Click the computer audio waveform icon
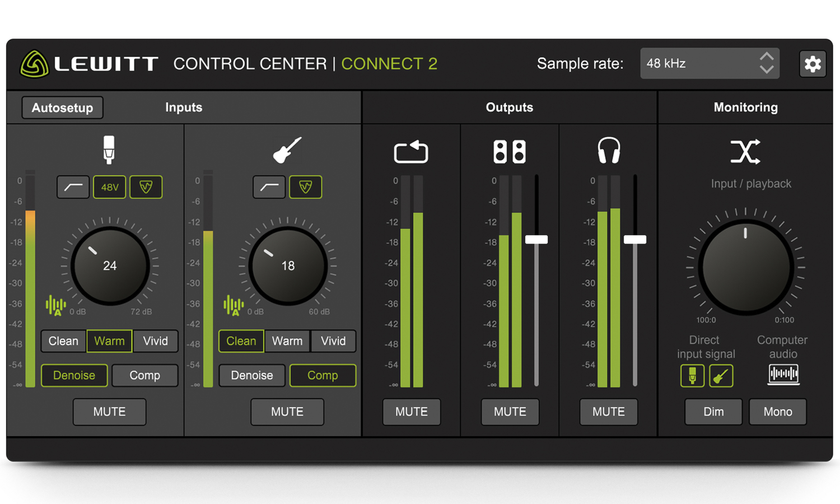The width and height of the screenshot is (840, 504). tap(783, 374)
